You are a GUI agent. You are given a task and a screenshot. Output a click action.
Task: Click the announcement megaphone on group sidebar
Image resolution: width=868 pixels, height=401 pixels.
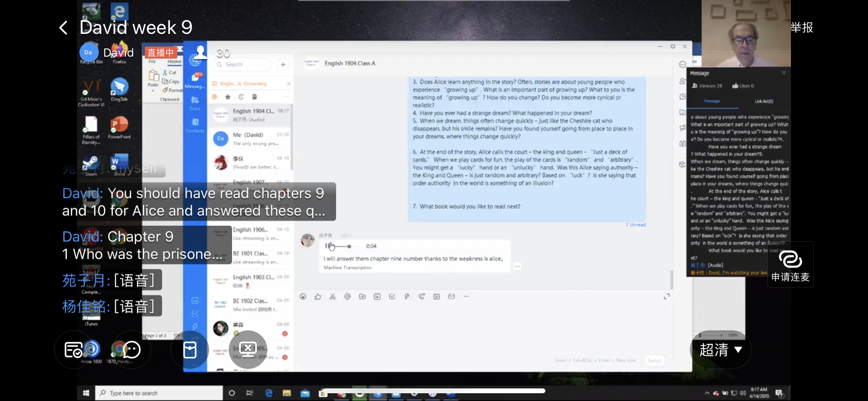[682, 128]
